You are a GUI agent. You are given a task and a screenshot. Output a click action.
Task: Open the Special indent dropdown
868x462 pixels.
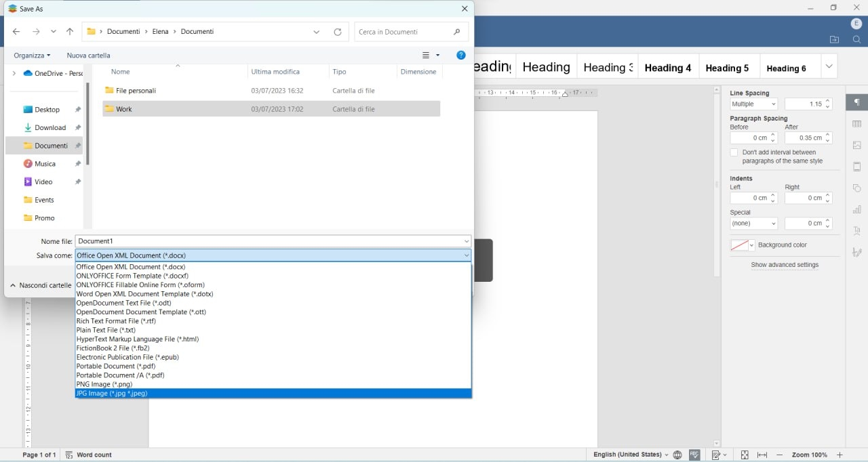[x=753, y=224]
